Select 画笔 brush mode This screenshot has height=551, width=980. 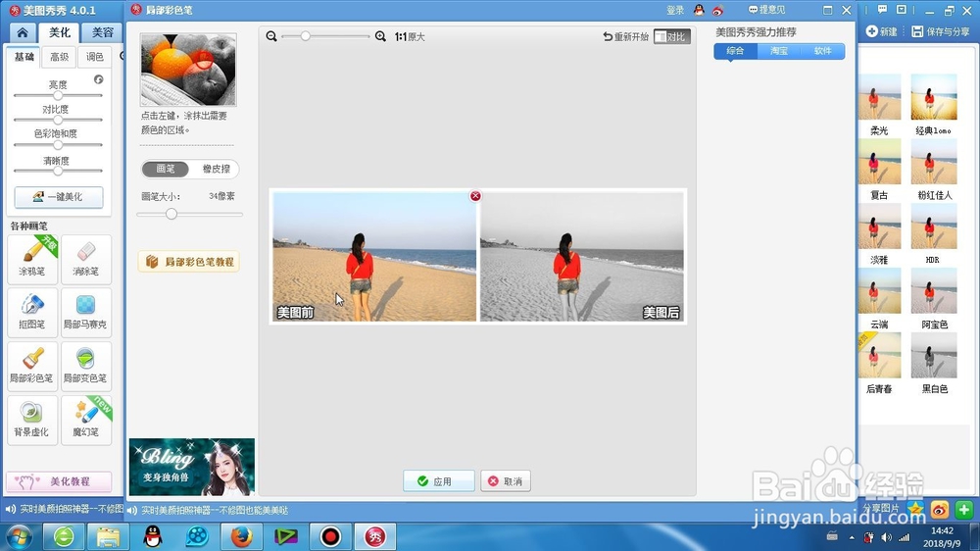[x=165, y=169]
